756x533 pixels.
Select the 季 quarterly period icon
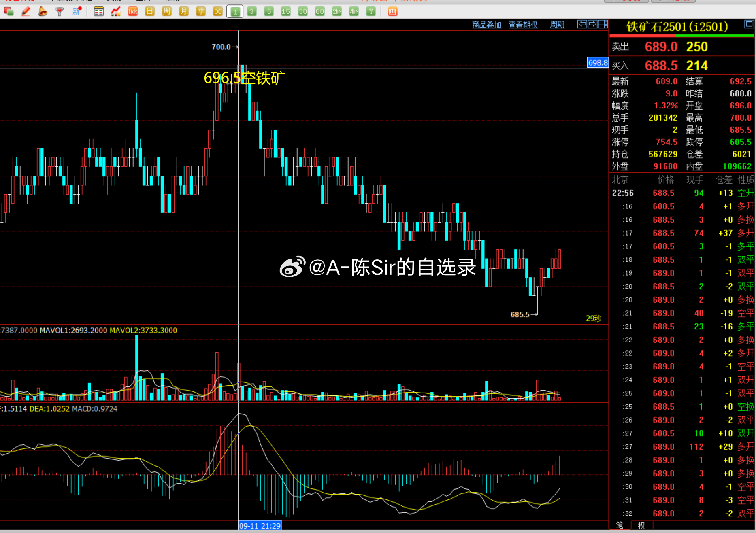(x=201, y=11)
